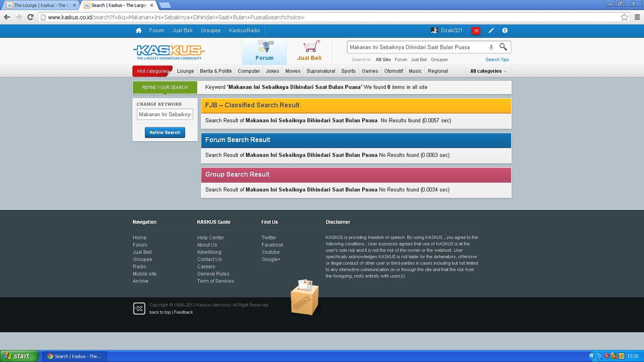Click KaskusRadio in top blue bar
The image size is (644, 362).
coord(245,31)
